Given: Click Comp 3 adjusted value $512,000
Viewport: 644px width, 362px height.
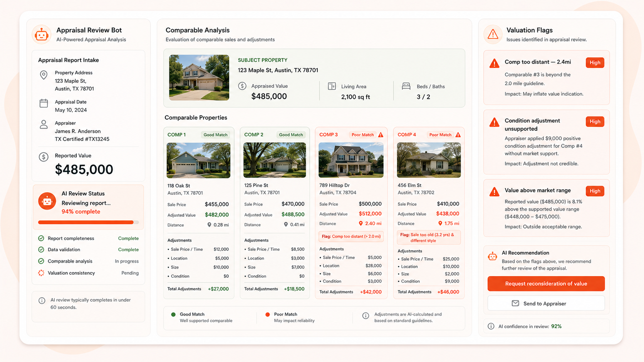Looking at the screenshot, I should pos(370,214).
